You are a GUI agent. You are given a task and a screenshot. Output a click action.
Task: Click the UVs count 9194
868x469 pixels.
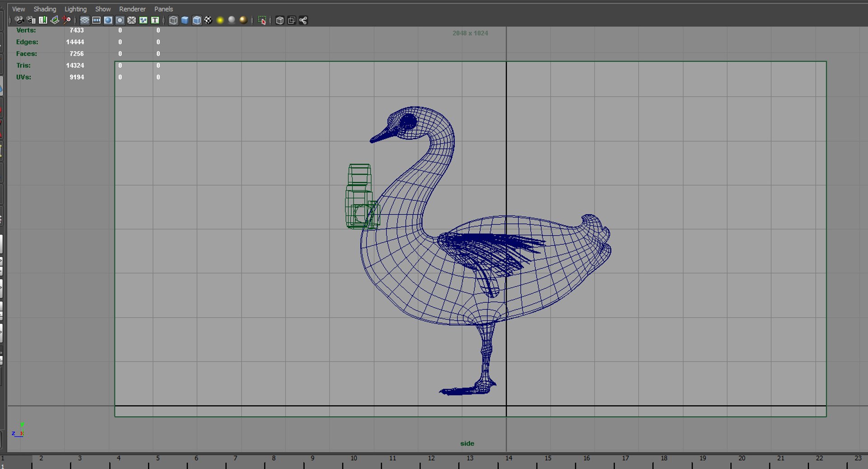pos(76,77)
